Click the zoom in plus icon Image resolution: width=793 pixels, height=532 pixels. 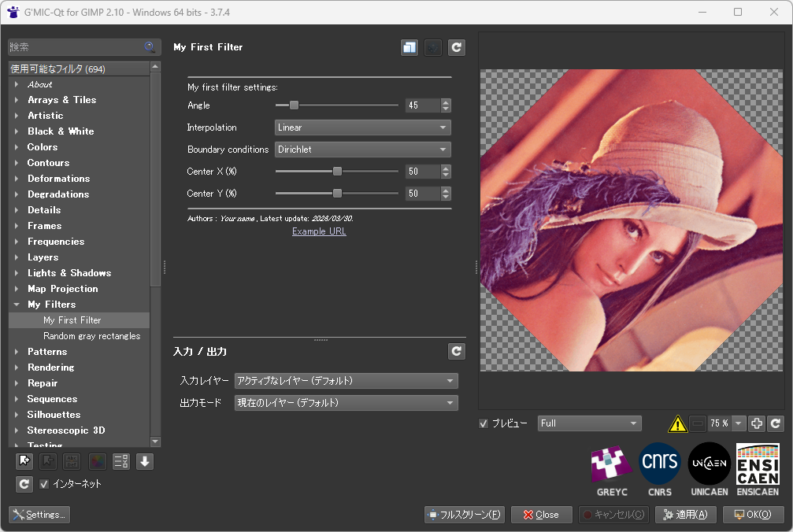757,423
